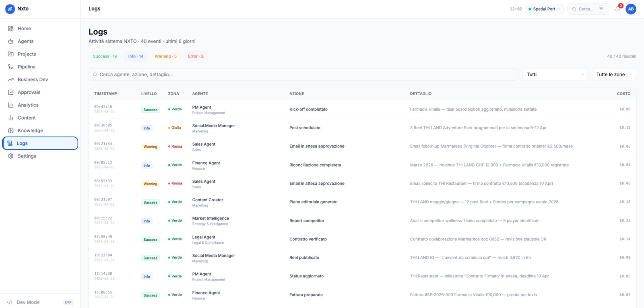The width and height of the screenshot is (644, 308).
Task: Click the Agents robot icon
Action: 11,41
